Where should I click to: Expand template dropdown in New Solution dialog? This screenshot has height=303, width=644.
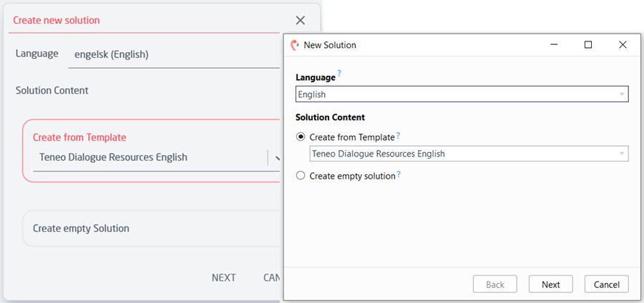(622, 154)
